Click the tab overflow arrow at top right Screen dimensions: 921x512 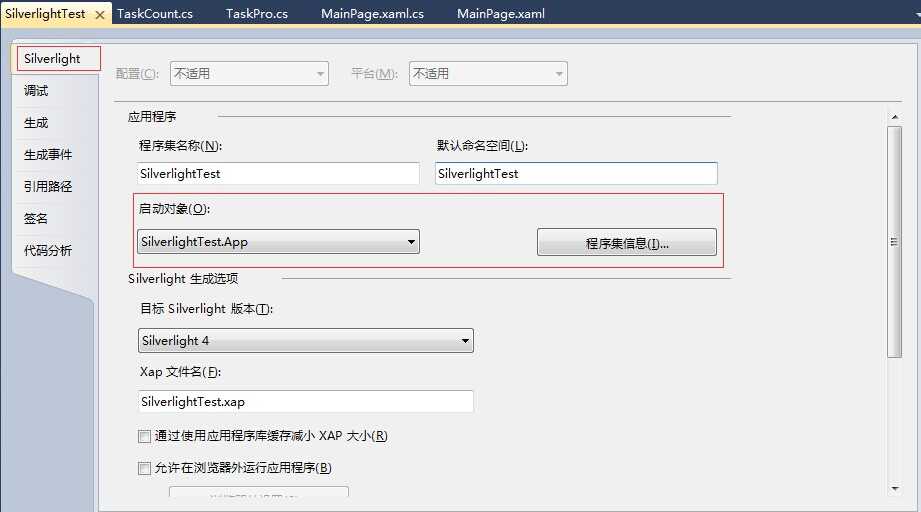click(917, 15)
